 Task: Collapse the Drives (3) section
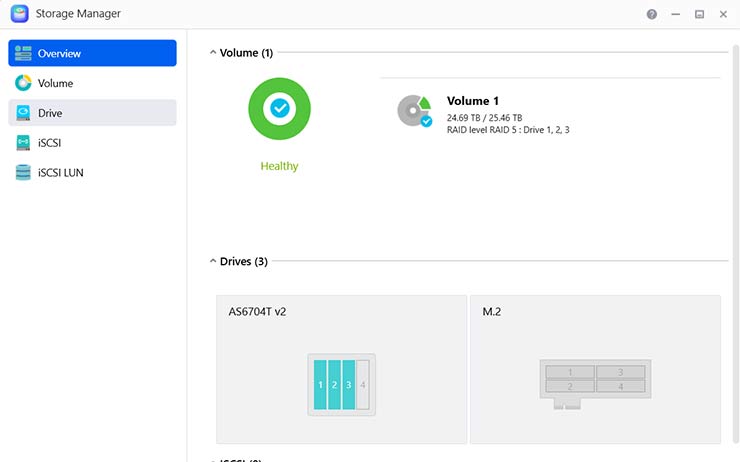212,262
